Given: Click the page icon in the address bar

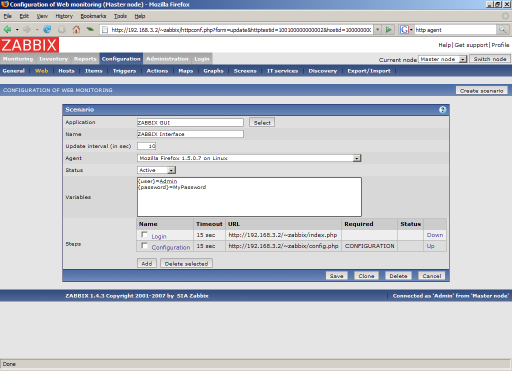Looking at the screenshot, I should coord(105,30).
